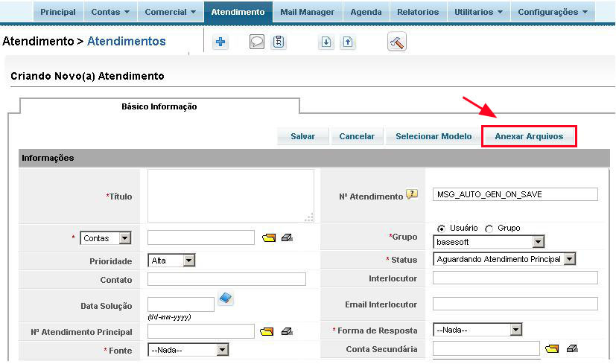Viewport: 616px width, 364px height.
Task: Click the Interlocutor input field
Action: (515, 278)
